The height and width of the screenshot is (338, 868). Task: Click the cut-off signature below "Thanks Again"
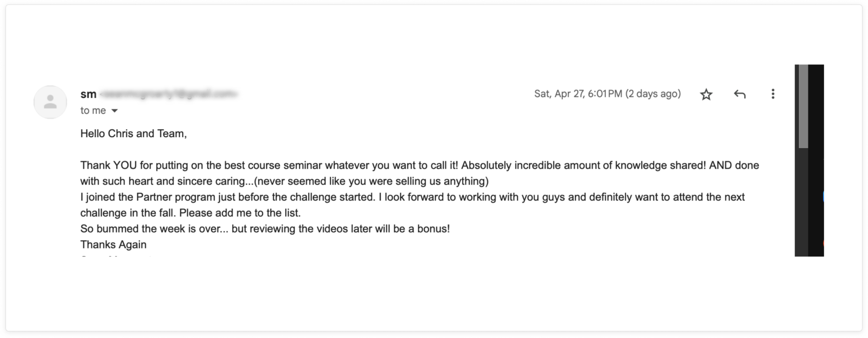(116, 257)
